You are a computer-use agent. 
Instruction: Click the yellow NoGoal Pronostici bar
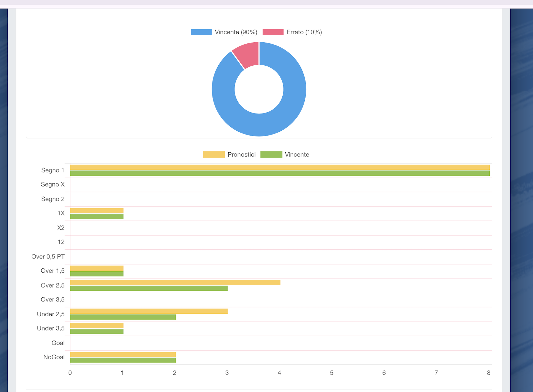point(123,354)
